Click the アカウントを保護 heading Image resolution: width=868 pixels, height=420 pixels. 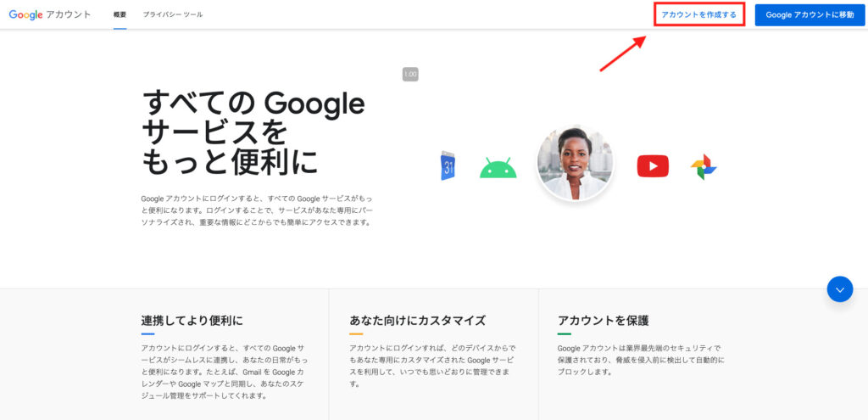[x=603, y=320]
